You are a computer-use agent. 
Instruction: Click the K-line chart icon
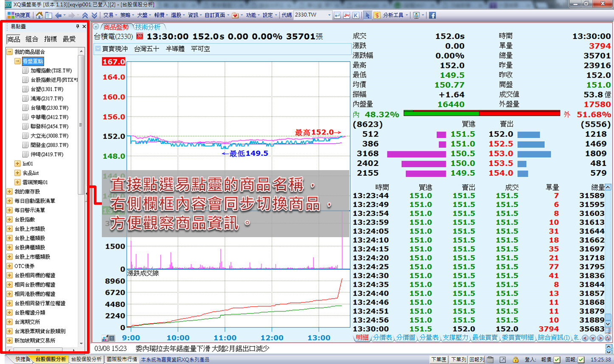click(356, 15)
